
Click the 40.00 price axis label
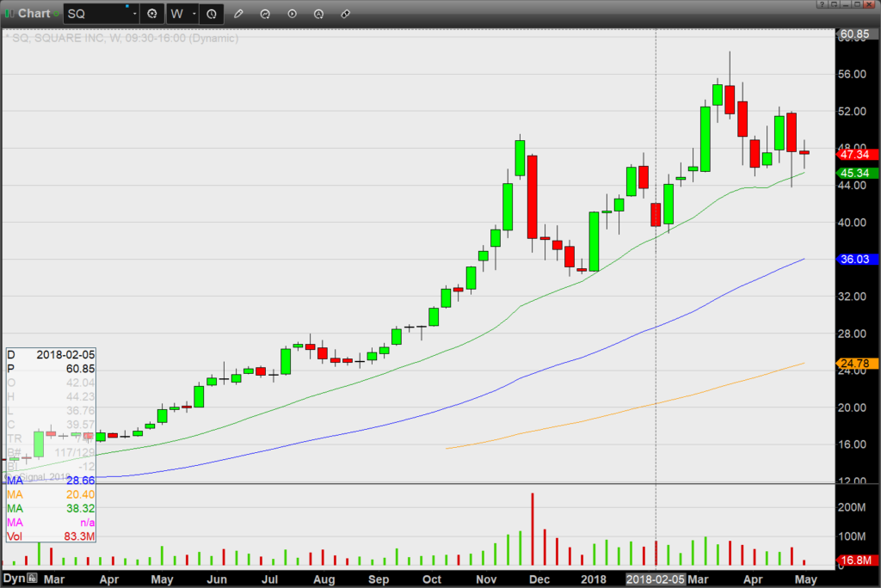853,223
